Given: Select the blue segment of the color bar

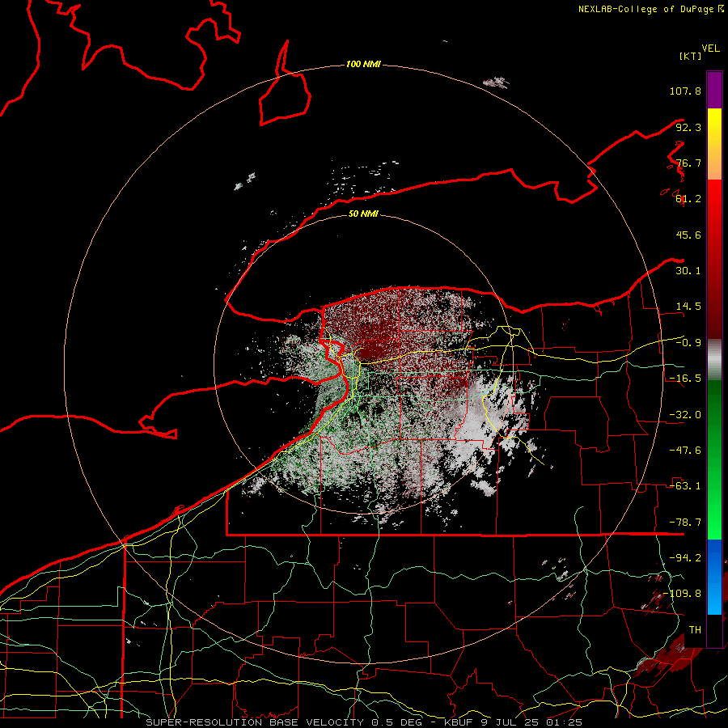Looking at the screenshot, I should pyautogui.click(x=714, y=577).
